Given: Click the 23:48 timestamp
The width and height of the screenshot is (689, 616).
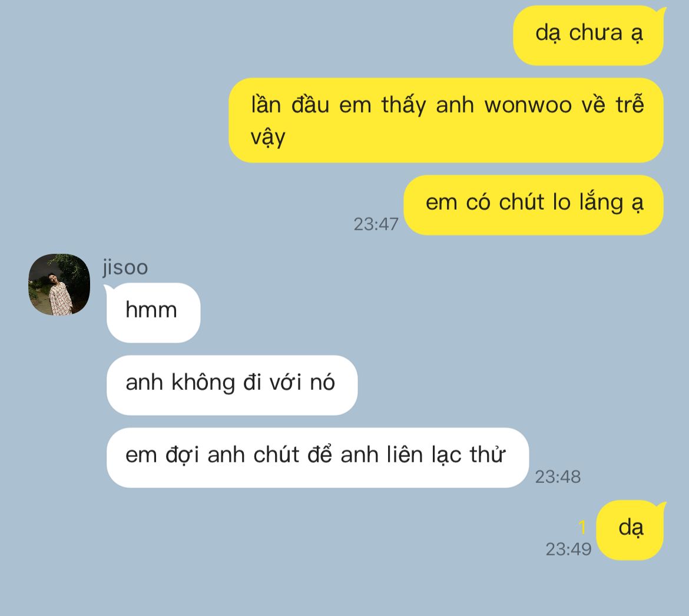Looking at the screenshot, I should (558, 476).
